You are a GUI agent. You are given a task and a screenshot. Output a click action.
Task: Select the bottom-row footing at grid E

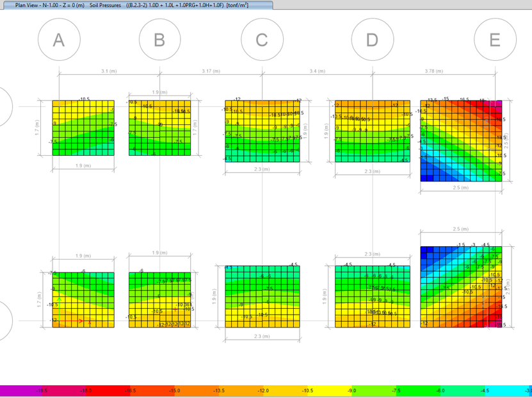coord(461,287)
